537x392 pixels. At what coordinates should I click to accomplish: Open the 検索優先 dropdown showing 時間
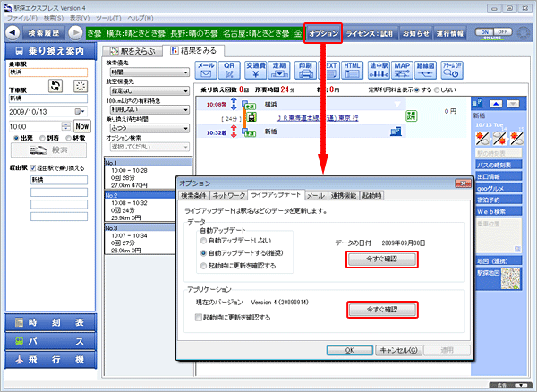tap(149, 72)
